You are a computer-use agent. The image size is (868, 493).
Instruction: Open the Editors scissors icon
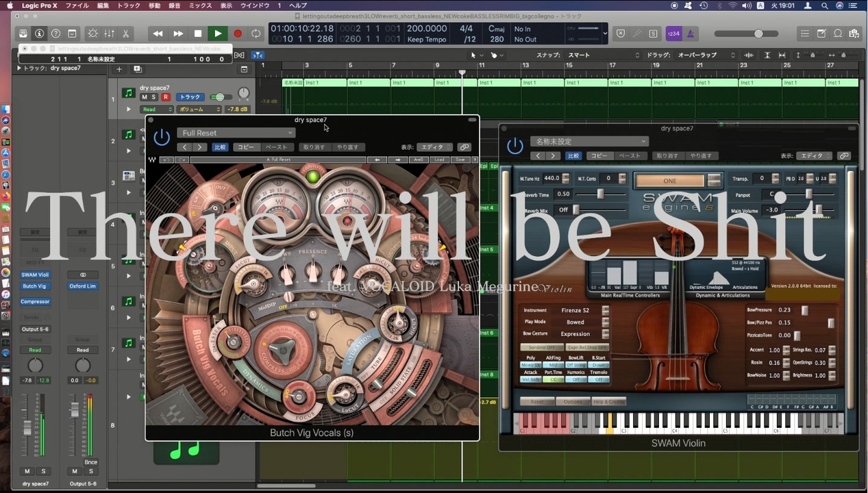(x=126, y=34)
